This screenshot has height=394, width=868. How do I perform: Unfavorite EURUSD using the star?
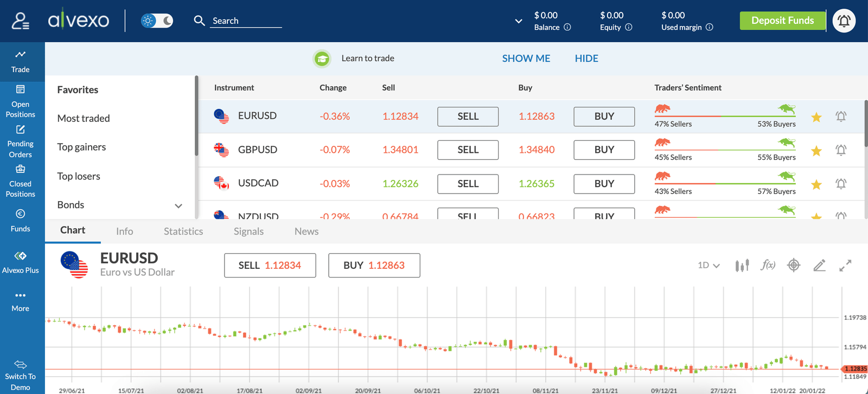[x=816, y=117]
